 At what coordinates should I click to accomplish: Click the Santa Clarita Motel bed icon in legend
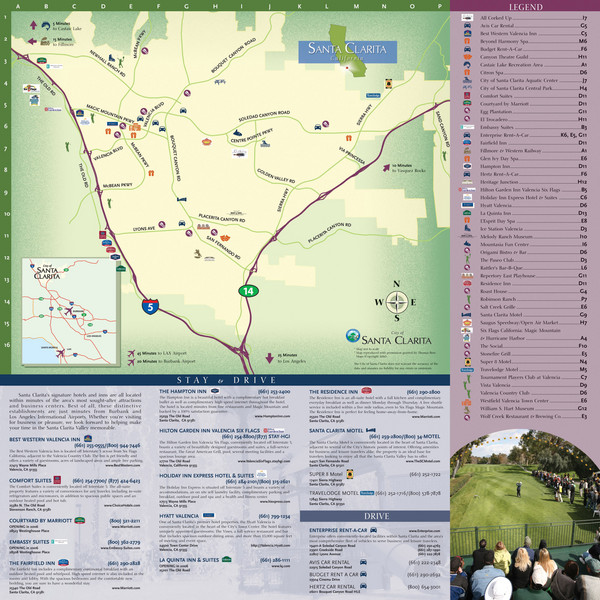tap(466, 315)
